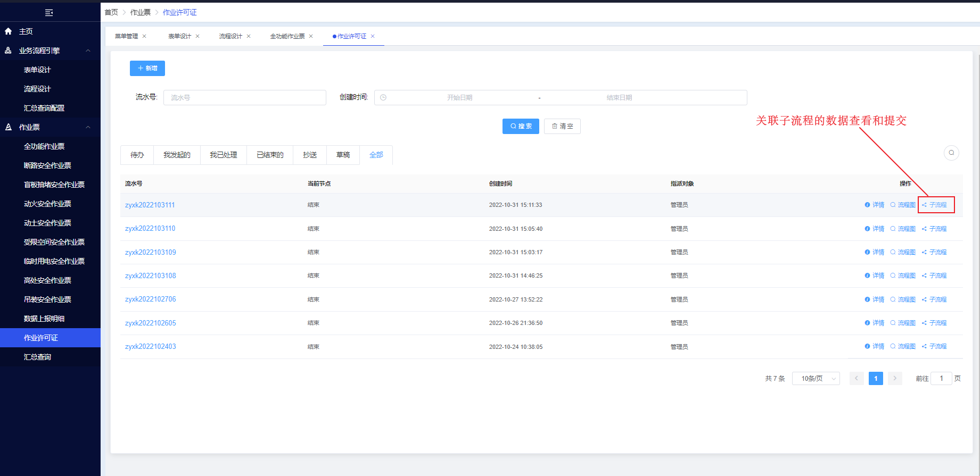Open 汇总查询 in the sidebar
This screenshot has height=476, width=980.
pyautogui.click(x=50, y=357)
